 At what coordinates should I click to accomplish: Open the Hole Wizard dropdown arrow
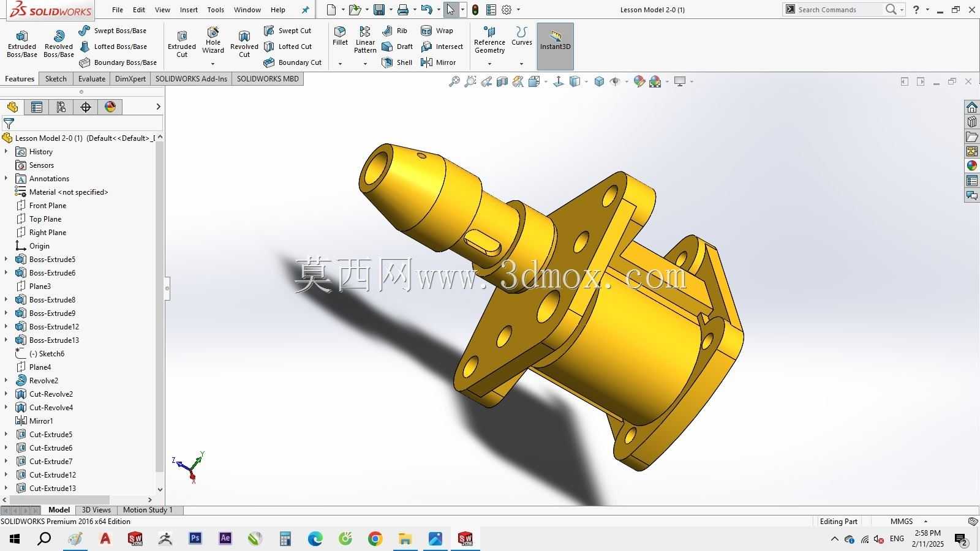coord(213,64)
